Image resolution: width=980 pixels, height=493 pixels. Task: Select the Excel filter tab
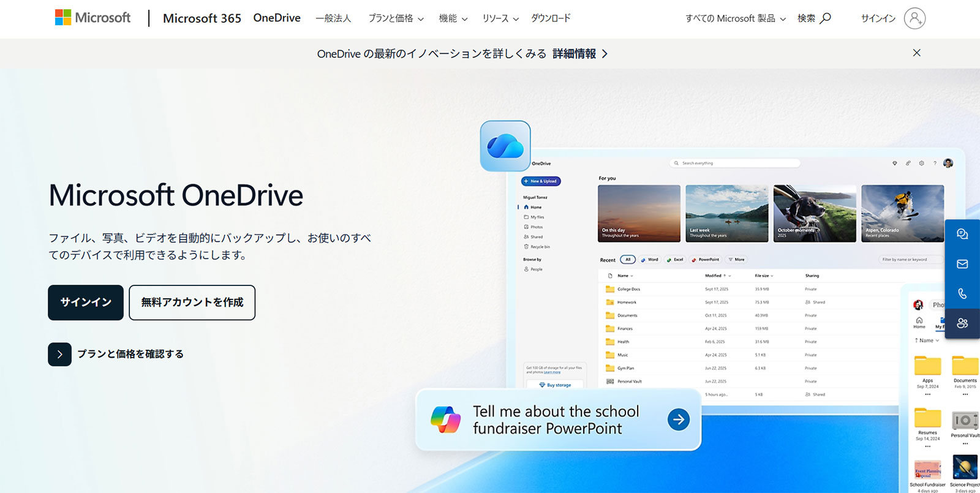[x=675, y=260]
